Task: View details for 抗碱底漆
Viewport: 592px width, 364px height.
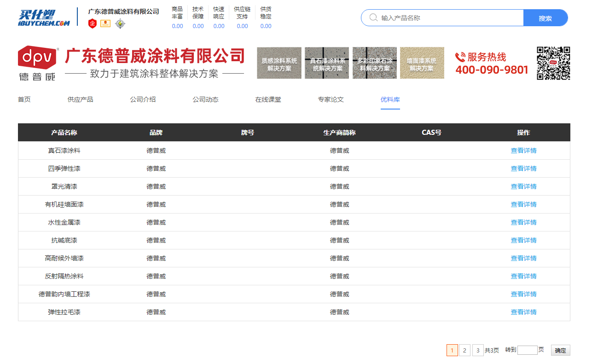Action: pos(523,240)
